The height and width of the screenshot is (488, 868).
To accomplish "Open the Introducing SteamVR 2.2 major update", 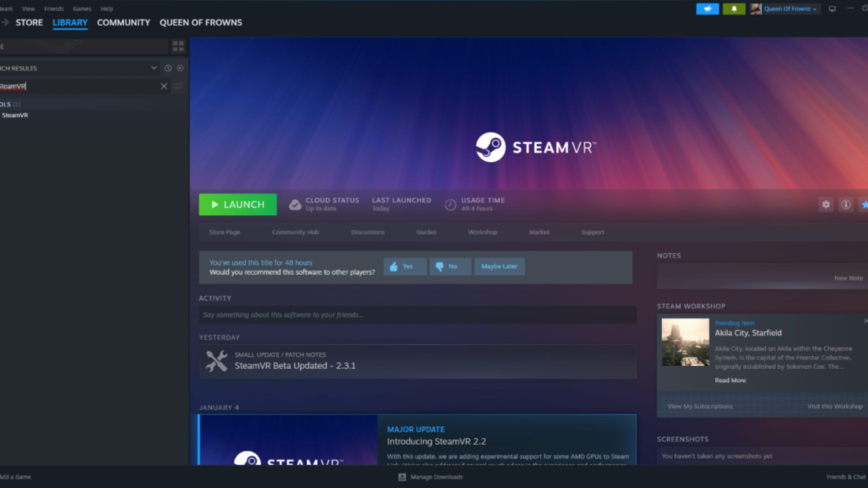I will 436,441.
